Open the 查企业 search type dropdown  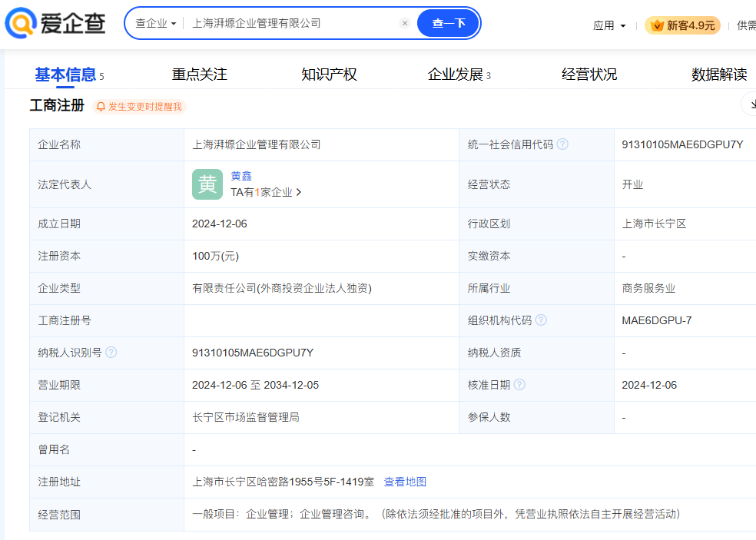click(x=156, y=23)
